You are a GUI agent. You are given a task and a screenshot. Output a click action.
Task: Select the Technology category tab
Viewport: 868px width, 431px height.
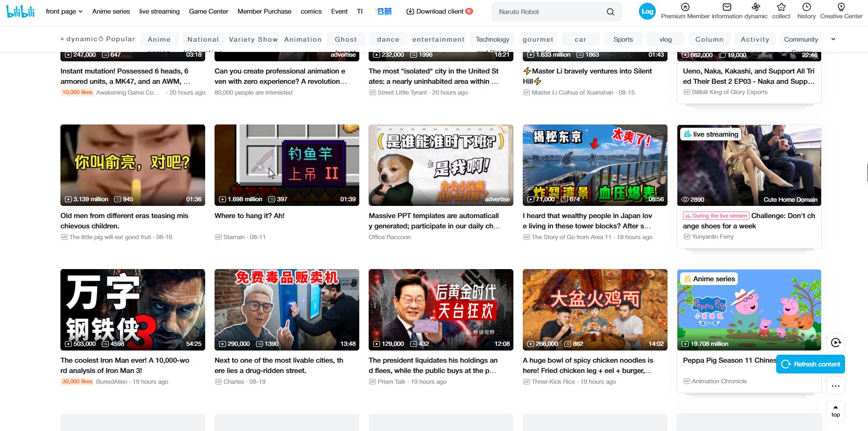pyautogui.click(x=492, y=39)
